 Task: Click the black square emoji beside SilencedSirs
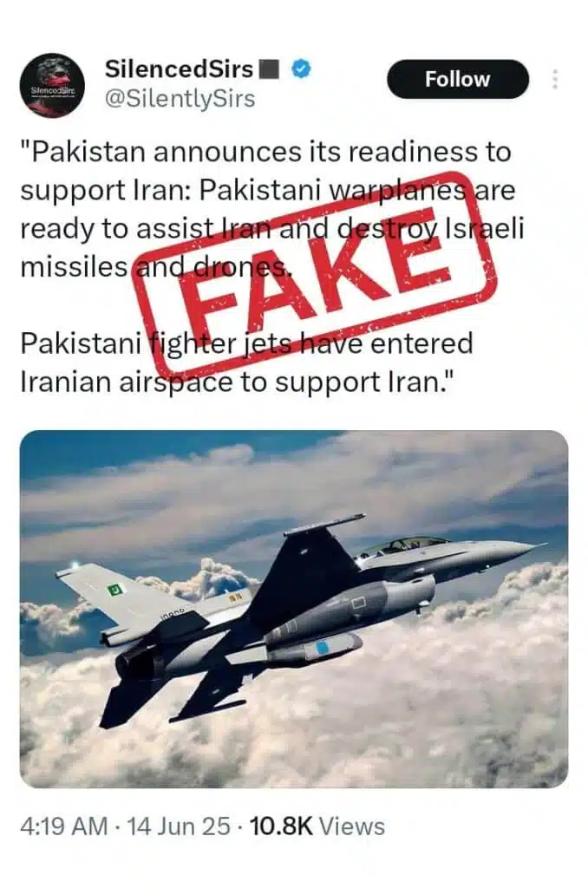(x=269, y=69)
